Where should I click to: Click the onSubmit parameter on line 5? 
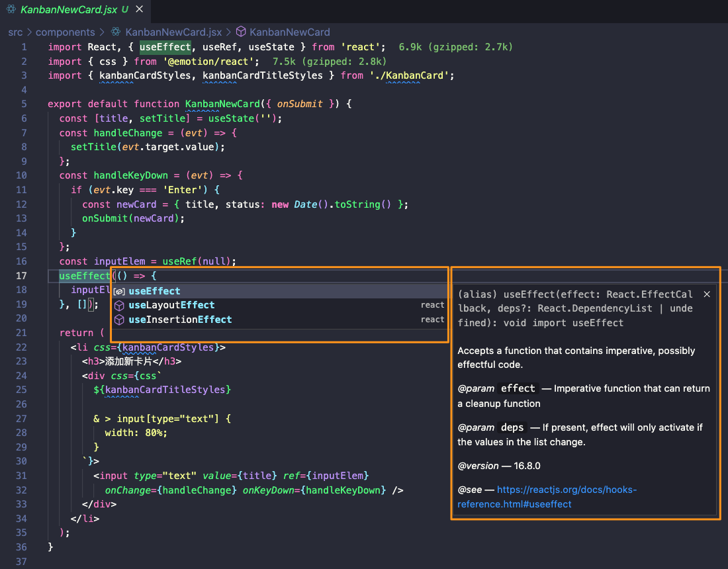[299, 104]
